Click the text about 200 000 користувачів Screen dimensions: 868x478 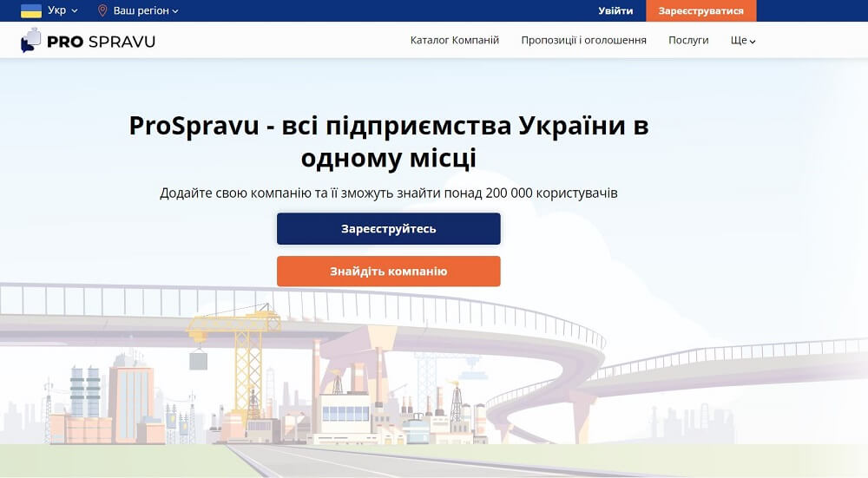pyautogui.click(x=389, y=193)
